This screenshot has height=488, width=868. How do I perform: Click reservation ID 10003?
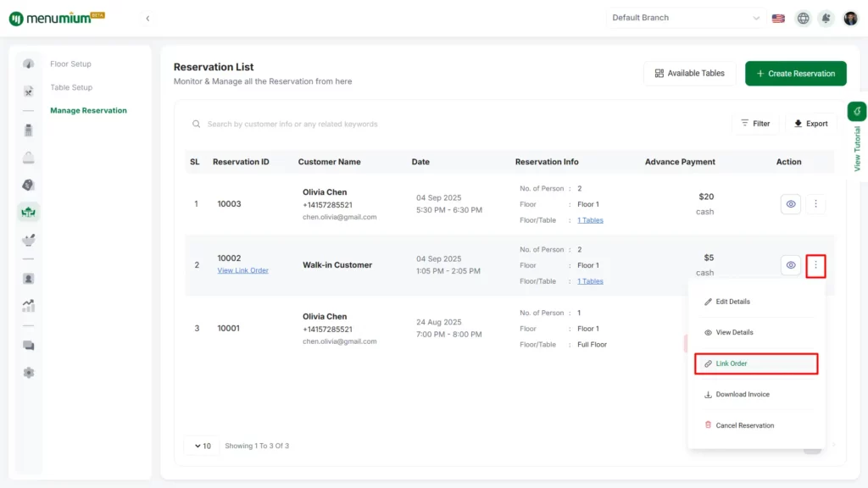229,203
